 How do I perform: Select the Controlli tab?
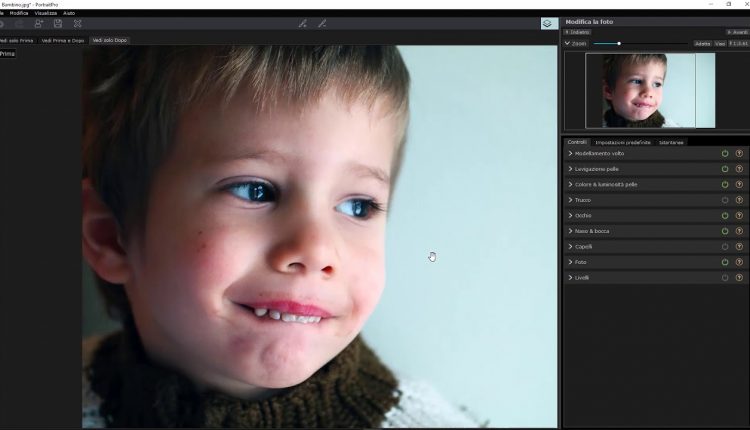(x=577, y=142)
